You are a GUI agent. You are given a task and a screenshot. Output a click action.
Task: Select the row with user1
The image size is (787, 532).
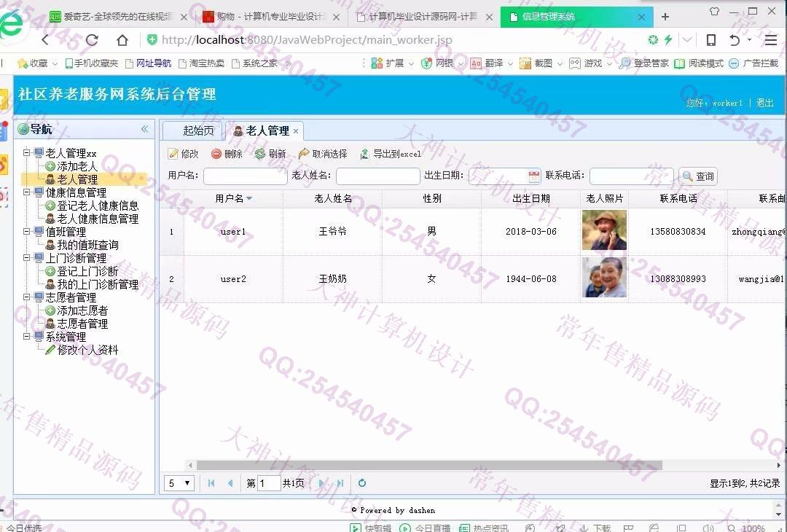coord(471,231)
